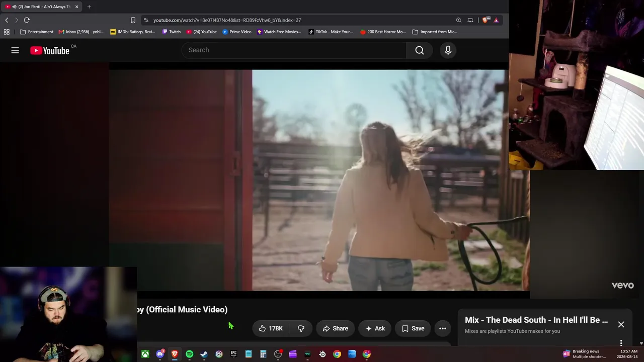The image size is (644, 362).
Task: Open Discord from the taskbar
Action: 160,354
